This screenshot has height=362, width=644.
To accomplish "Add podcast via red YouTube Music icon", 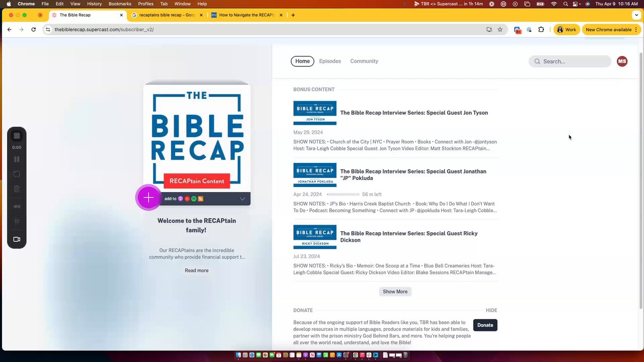I will point(187,199).
